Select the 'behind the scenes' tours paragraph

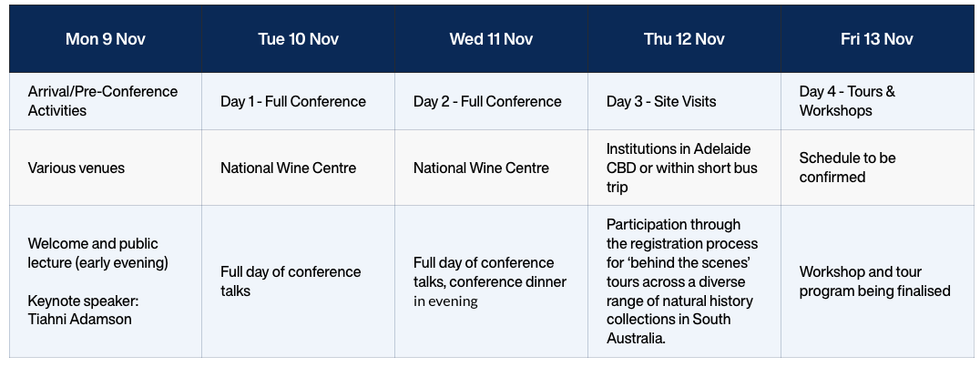(682, 281)
